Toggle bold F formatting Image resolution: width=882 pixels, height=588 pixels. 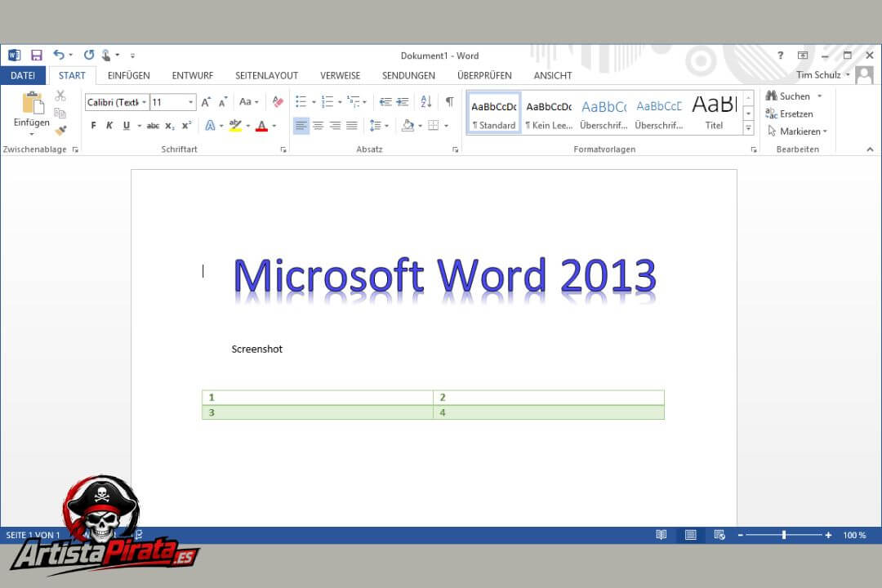click(x=93, y=126)
